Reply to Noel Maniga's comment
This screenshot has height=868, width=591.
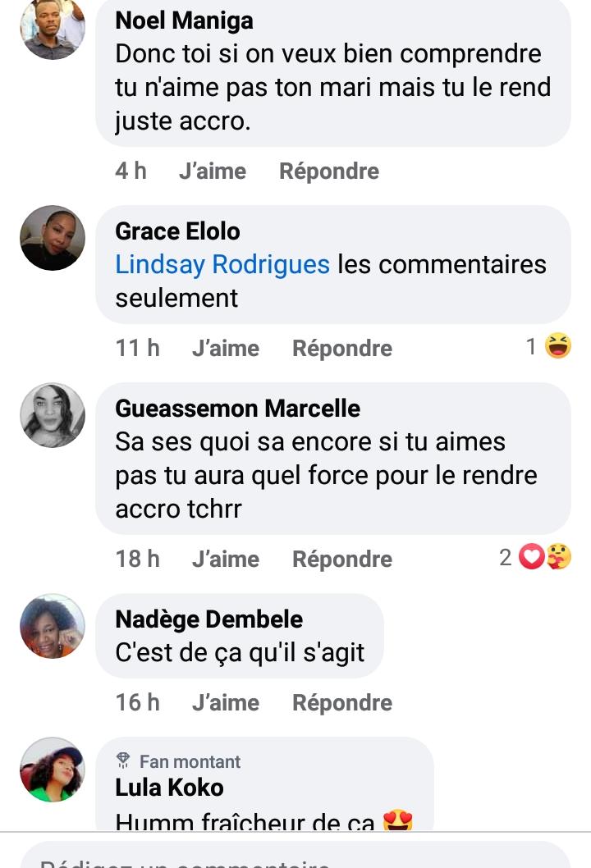tap(329, 171)
